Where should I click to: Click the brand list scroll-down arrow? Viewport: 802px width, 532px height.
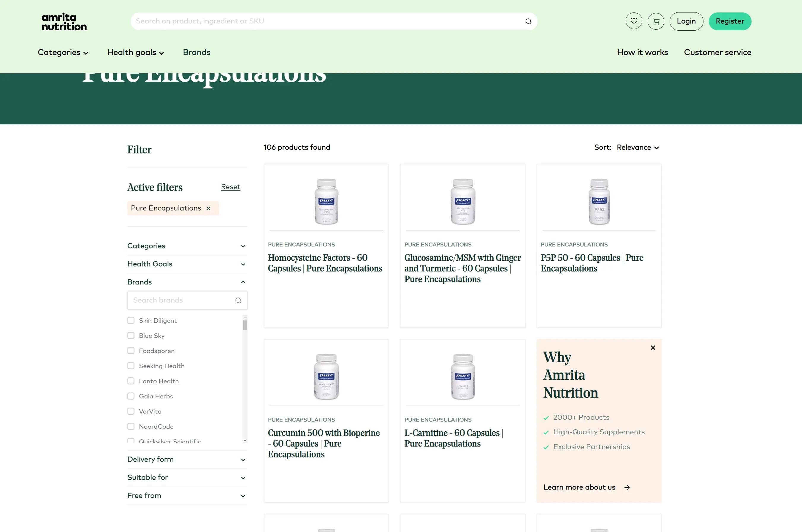pos(245,440)
